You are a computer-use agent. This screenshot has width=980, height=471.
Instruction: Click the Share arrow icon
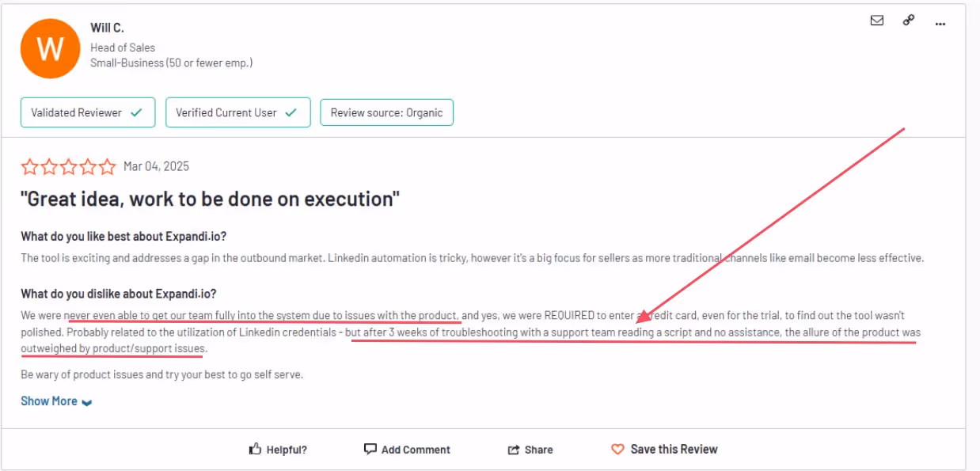pos(514,449)
